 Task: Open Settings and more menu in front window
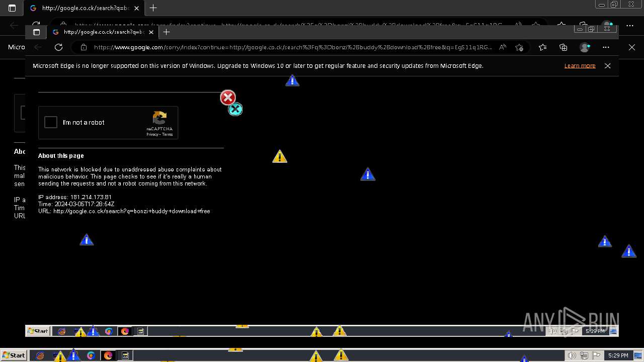[605, 47]
